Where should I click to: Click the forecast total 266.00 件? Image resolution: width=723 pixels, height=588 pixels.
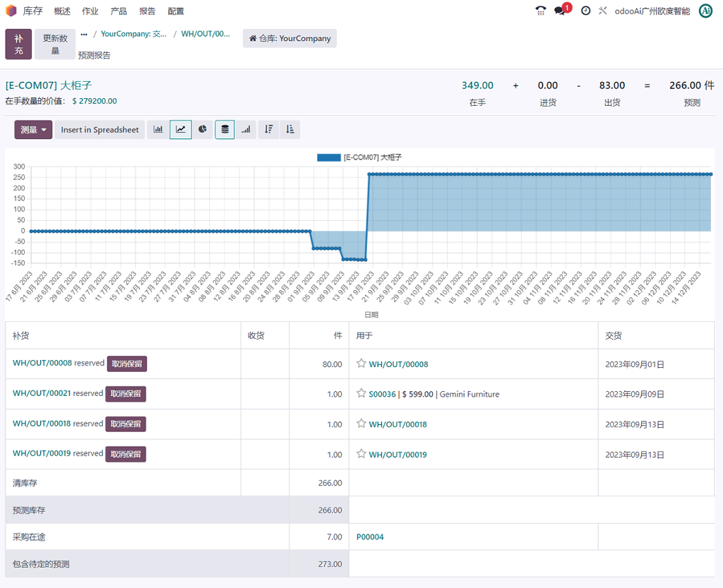(x=692, y=85)
